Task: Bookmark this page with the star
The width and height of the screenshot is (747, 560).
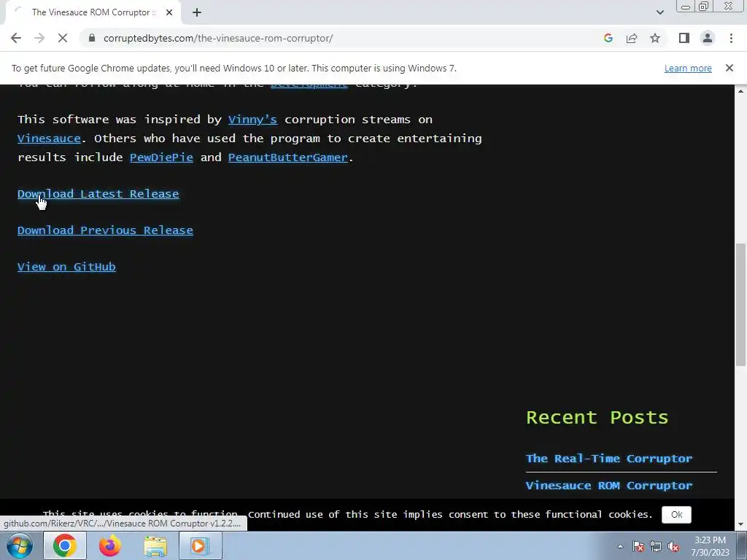Action: [655, 38]
